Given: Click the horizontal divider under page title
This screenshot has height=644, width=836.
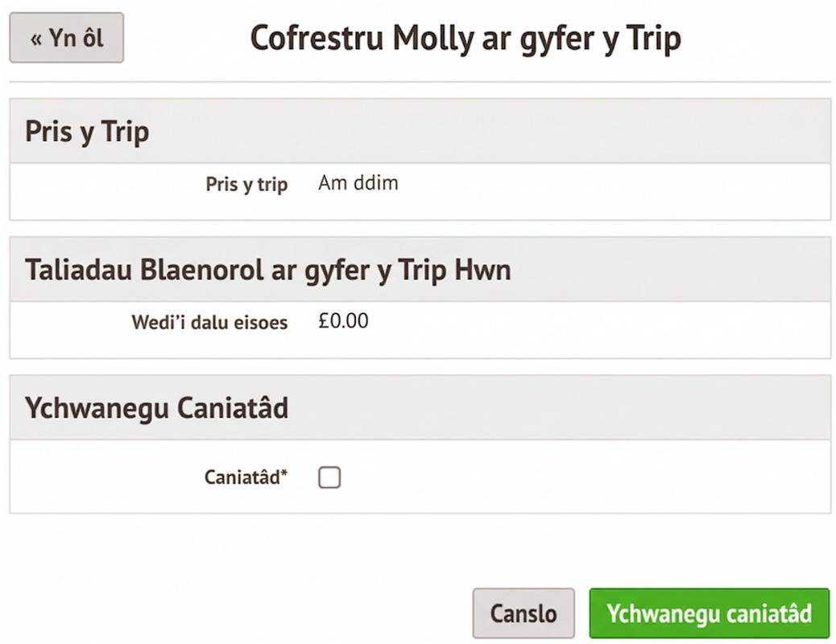Looking at the screenshot, I should coord(419,82).
